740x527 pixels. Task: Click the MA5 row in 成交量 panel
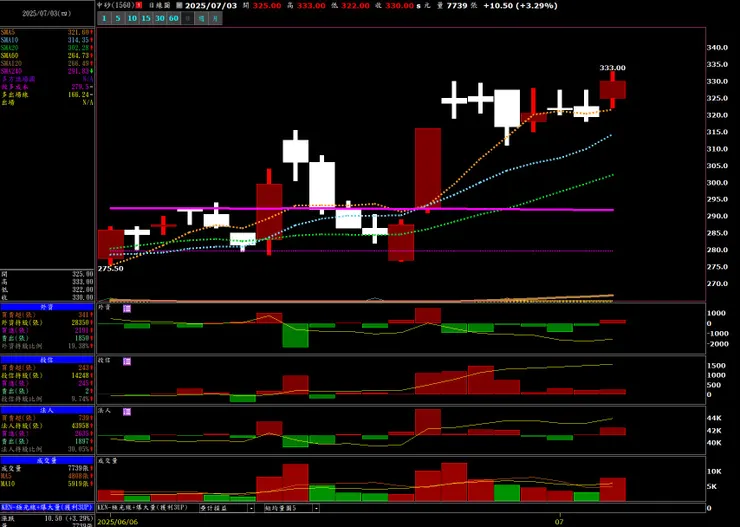[x=47, y=476]
